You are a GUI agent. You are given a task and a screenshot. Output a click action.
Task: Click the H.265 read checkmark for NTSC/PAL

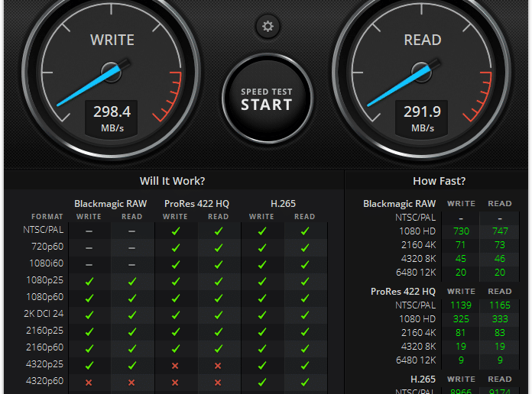coord(305,231)
